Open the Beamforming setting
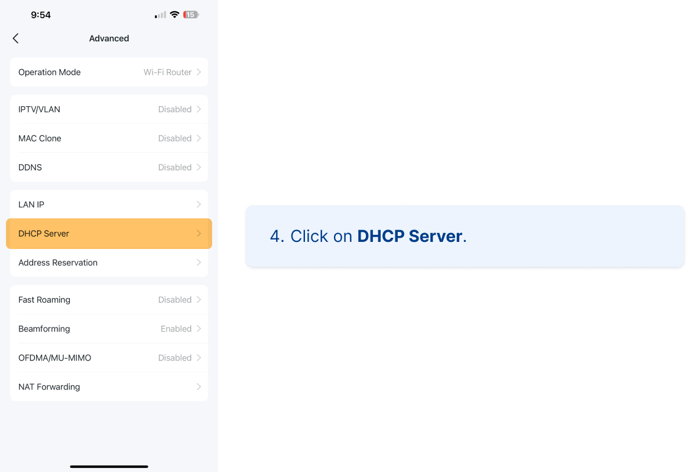The height and width of the screenshot is (472, 688). tap(109, 328)
